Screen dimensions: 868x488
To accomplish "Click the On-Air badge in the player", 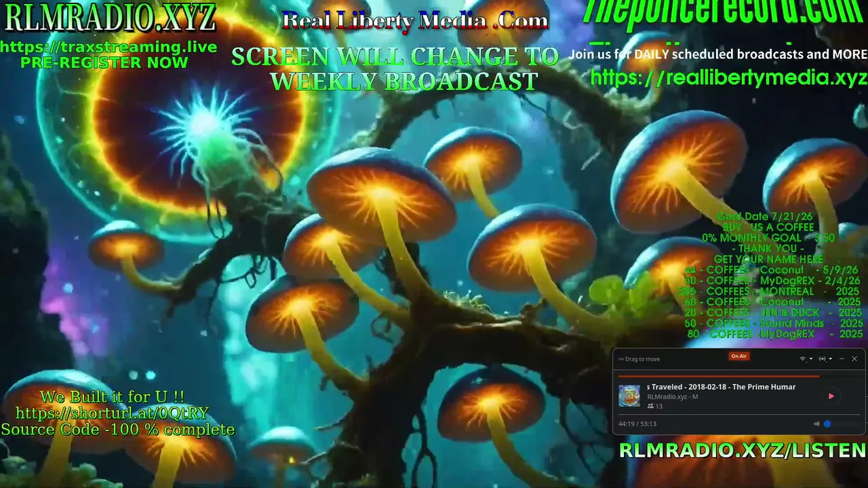I will [x=738, y=356].
